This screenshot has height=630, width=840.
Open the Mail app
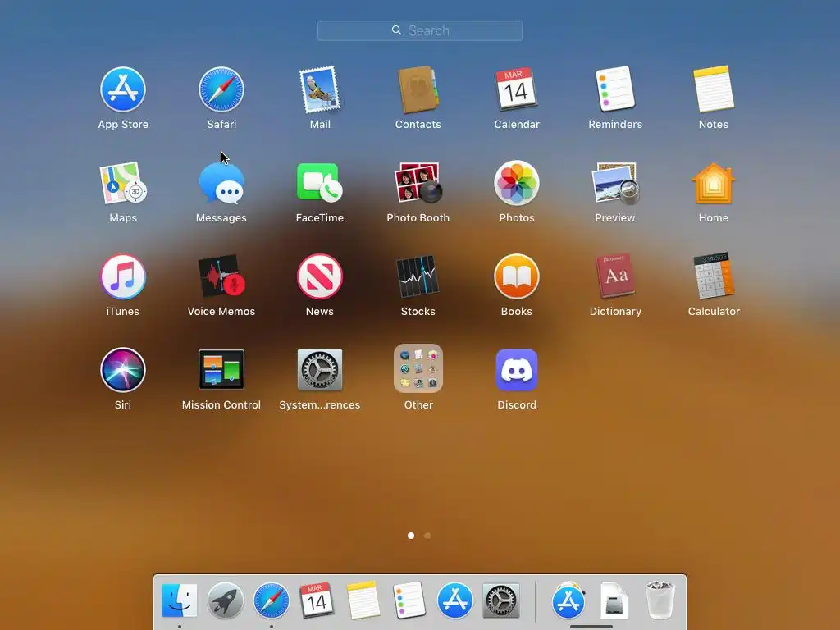320,89
